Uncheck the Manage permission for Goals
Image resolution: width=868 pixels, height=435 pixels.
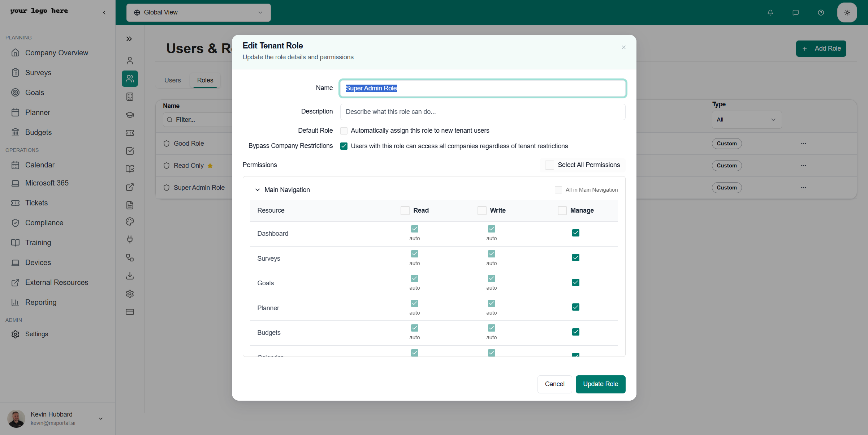click(575, 282)
